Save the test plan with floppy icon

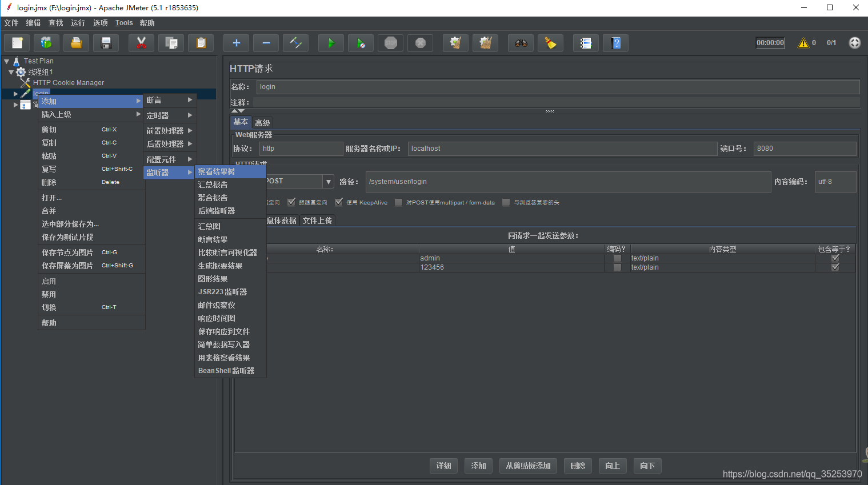click(x=106, y=43)
